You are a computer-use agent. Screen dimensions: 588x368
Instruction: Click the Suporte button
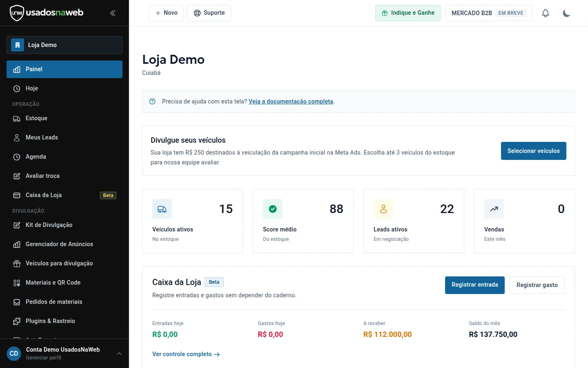209,13
